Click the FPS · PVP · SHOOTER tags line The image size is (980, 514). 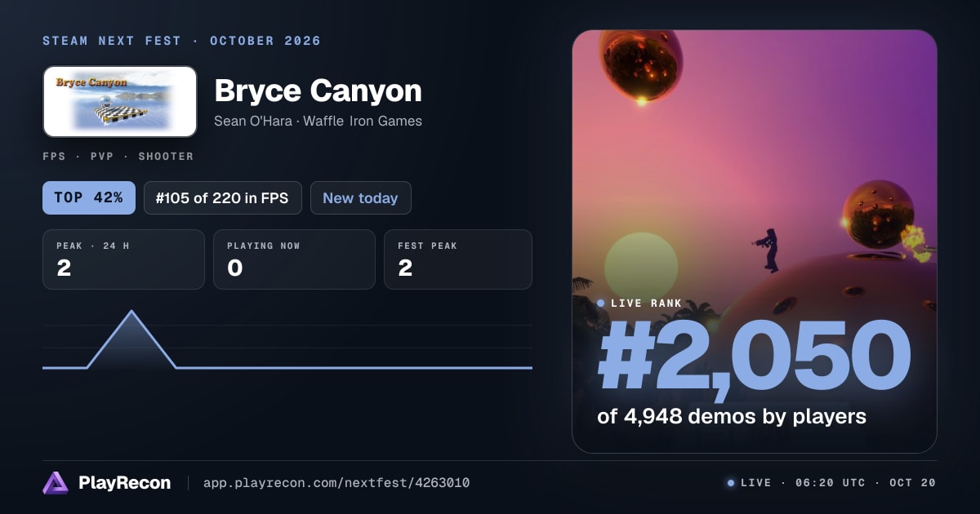point(118,156)
